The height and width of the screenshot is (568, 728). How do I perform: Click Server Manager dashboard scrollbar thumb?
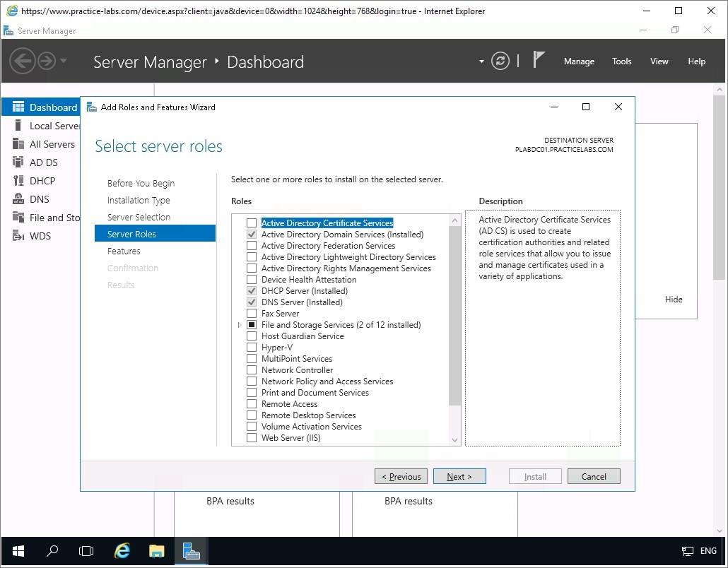coord(720,187)
